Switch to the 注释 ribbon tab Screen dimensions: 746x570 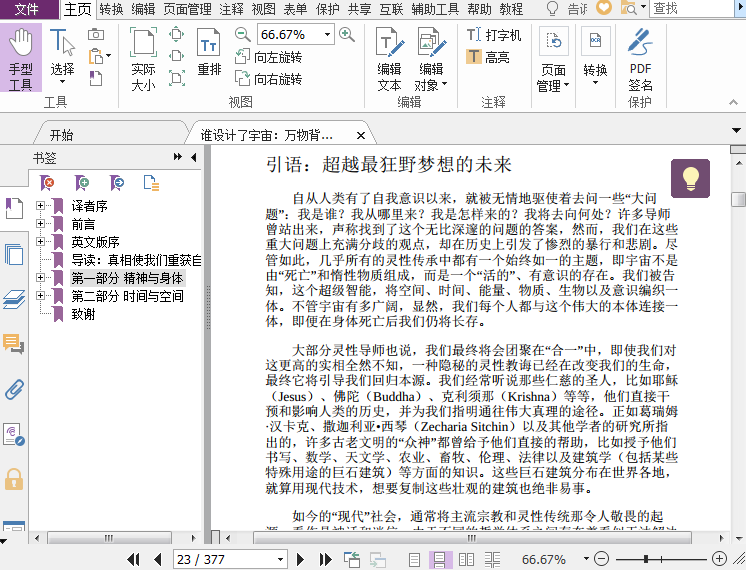point(231,9)
